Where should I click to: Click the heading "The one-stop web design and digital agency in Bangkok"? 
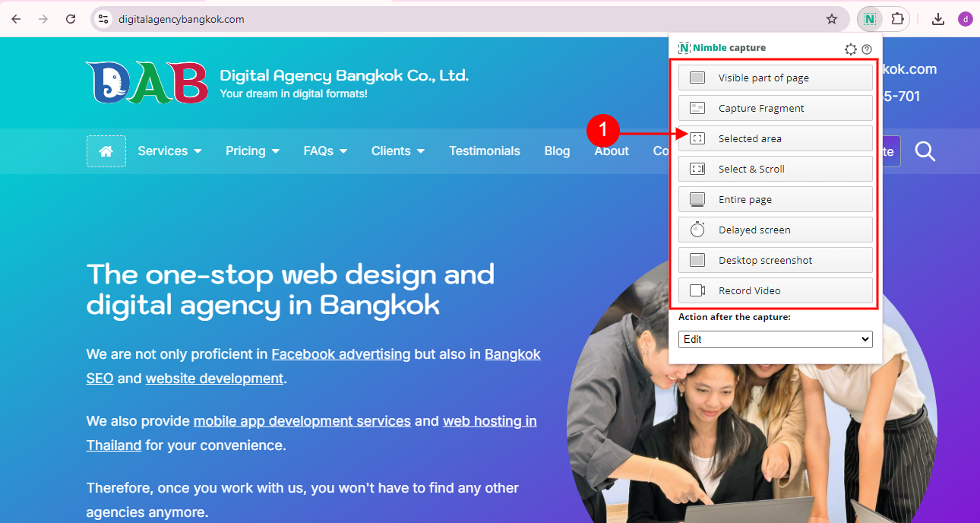pos(290,290)
